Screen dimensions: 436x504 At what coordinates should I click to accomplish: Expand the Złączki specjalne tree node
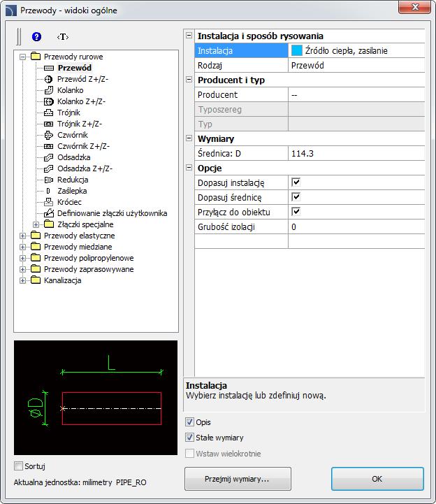[x=36, y=224]
